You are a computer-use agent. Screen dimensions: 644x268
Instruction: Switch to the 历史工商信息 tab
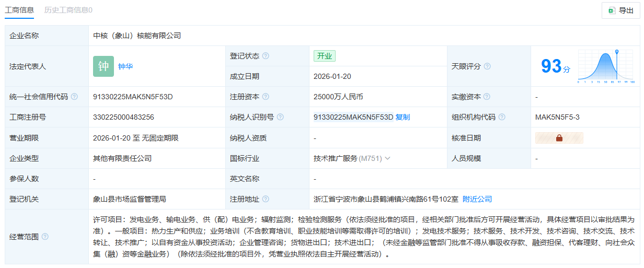pyautogui.click(x=68, y=10)
